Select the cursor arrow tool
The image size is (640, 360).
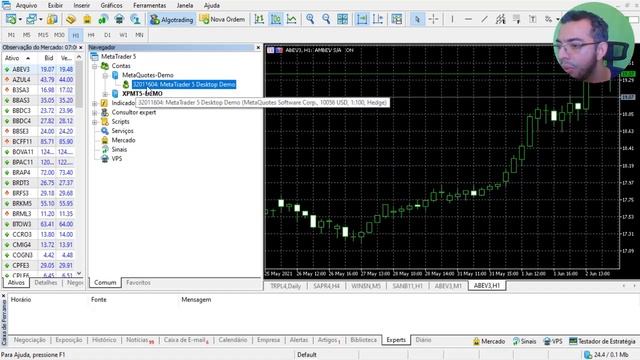(x=417, y=19)
